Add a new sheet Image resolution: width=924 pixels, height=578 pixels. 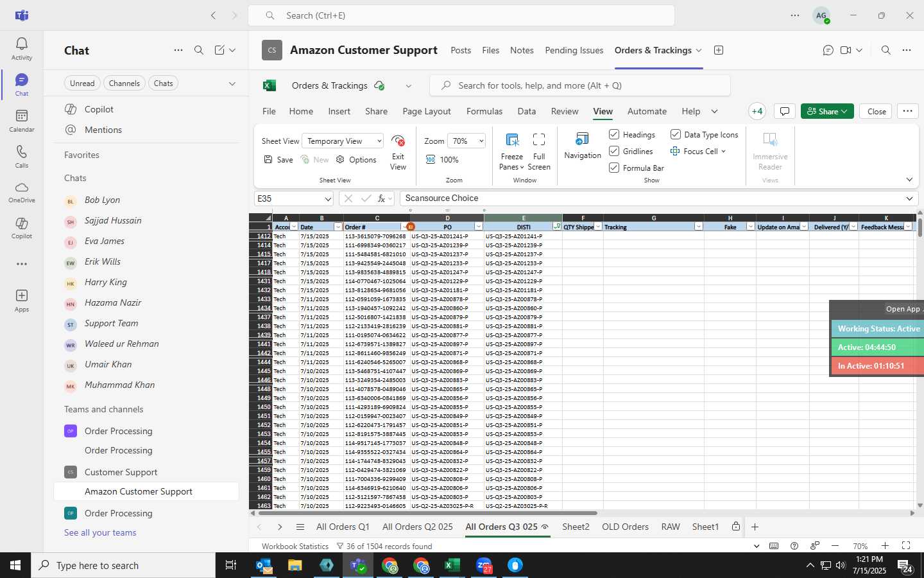point(755,527)
